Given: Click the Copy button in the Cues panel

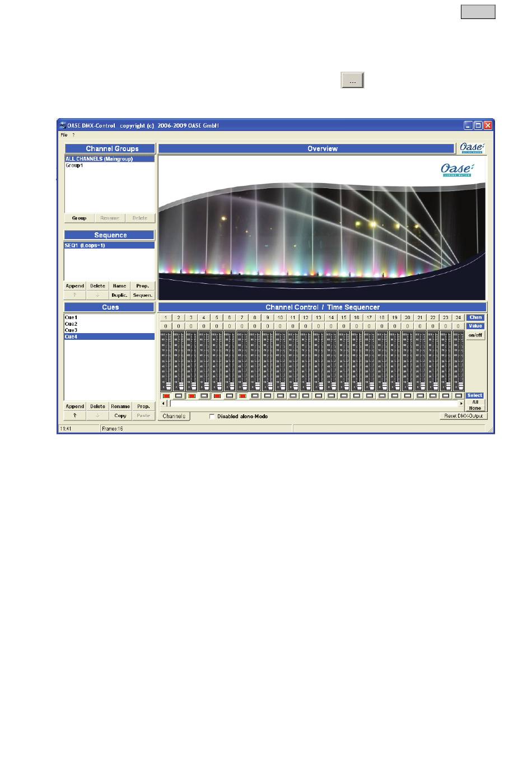Looking at the screenshot, I should point(120,415).
